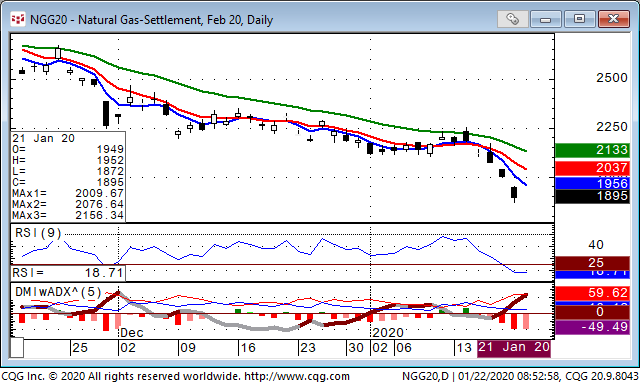The image size is (640, 384).
Task: Click the dark red 25 RSI level label
Action: (x=592, y=263)
